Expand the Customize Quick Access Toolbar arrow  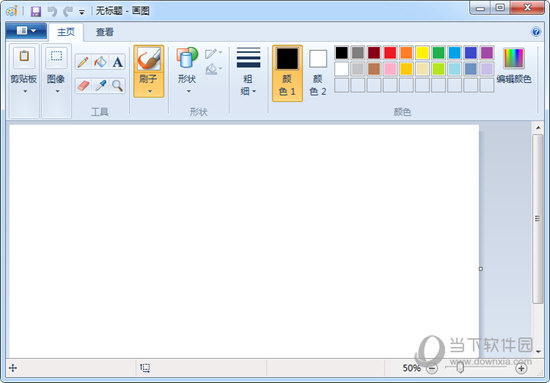(82, 12)
